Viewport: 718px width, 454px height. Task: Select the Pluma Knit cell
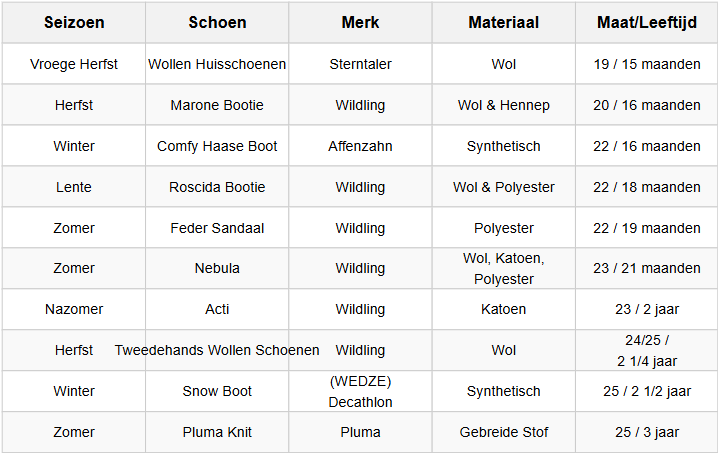coord(217,432)
